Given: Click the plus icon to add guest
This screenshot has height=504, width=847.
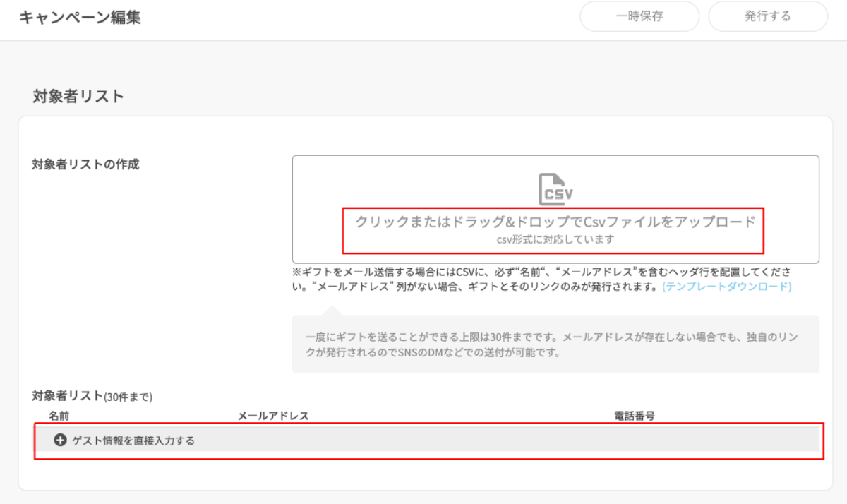Looking at the screenshot, I should (60, 440).
